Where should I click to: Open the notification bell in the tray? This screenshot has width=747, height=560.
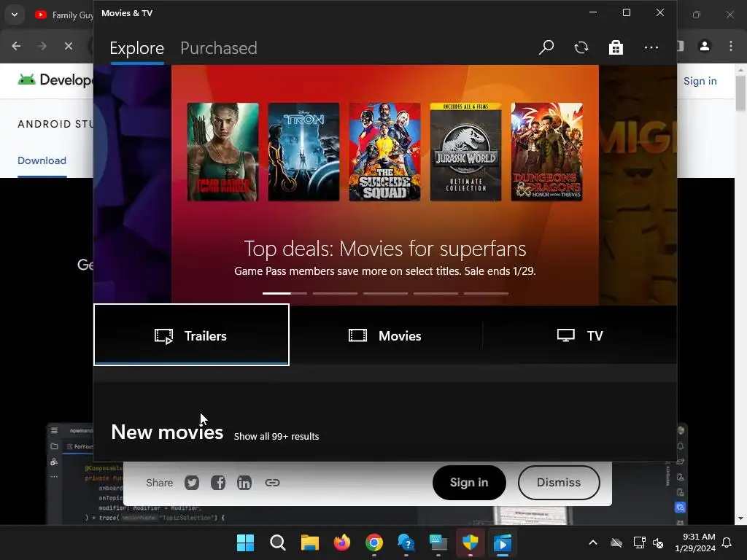pyautogui.click(x=727, y=542)
